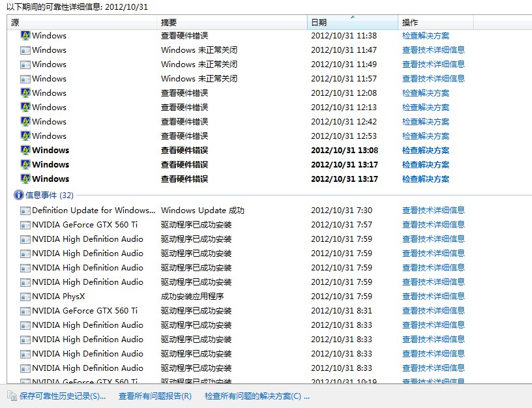
Task: Click the hardware error icon at 13:08 row
Action: pyautogui.click(x=25, y=150)
